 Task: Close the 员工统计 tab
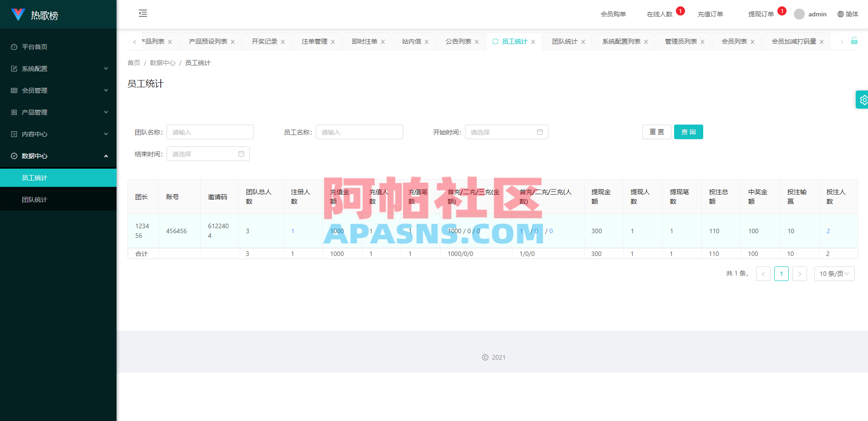click(533, 42)
